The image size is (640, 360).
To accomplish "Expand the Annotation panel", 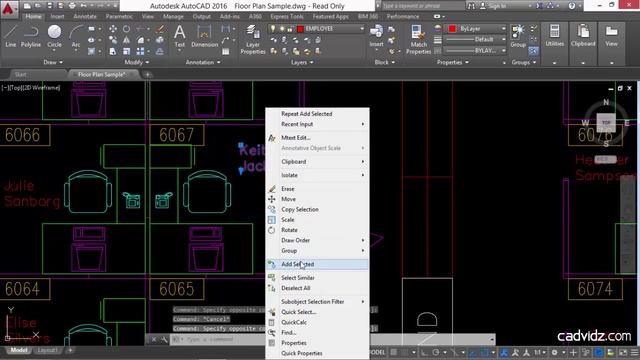I will 203,62.
